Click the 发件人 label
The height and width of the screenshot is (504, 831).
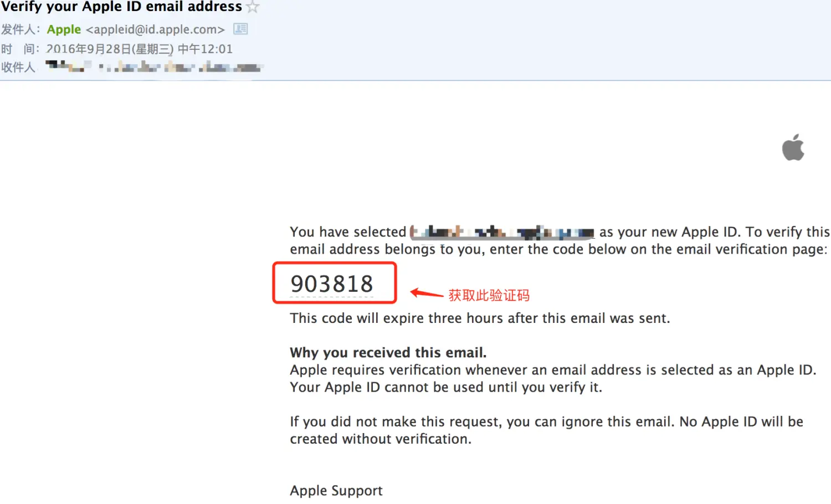[20, 29]
